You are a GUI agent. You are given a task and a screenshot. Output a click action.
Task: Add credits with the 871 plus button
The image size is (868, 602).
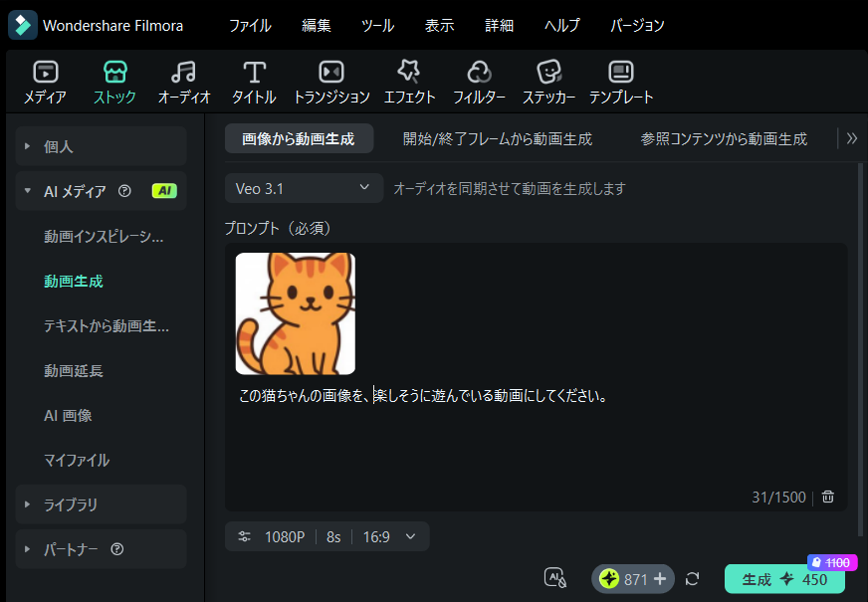659,579
